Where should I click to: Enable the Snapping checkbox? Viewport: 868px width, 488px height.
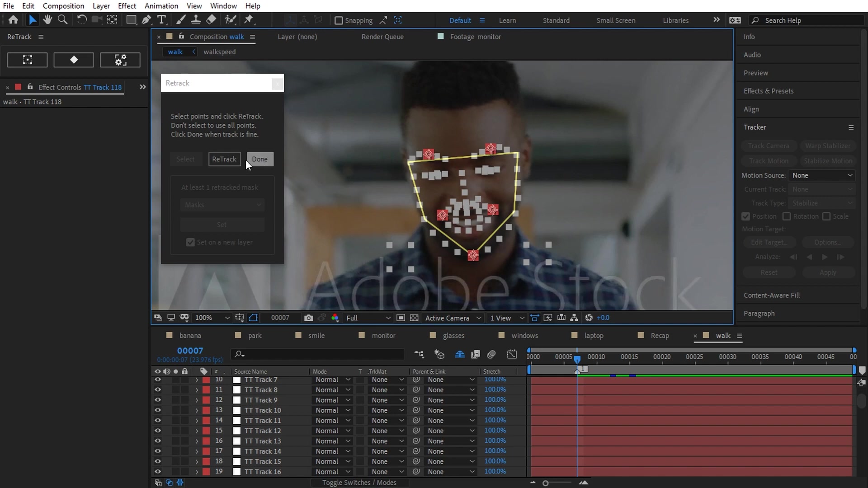tap(339, 20)
